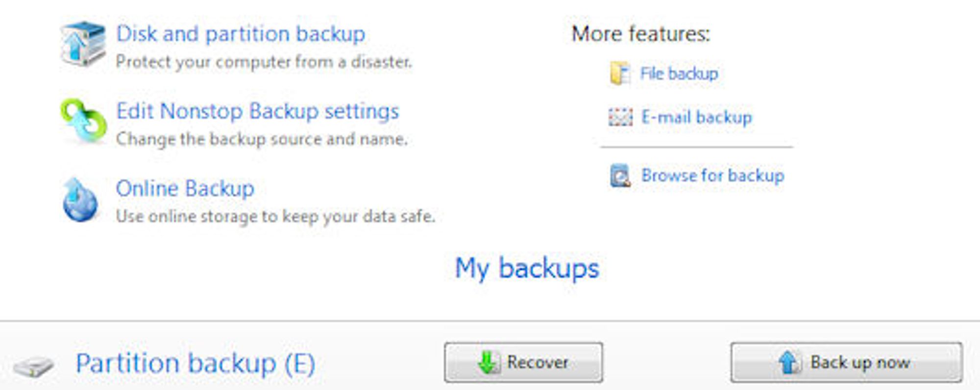Select the File backup link

pos(679,73)
